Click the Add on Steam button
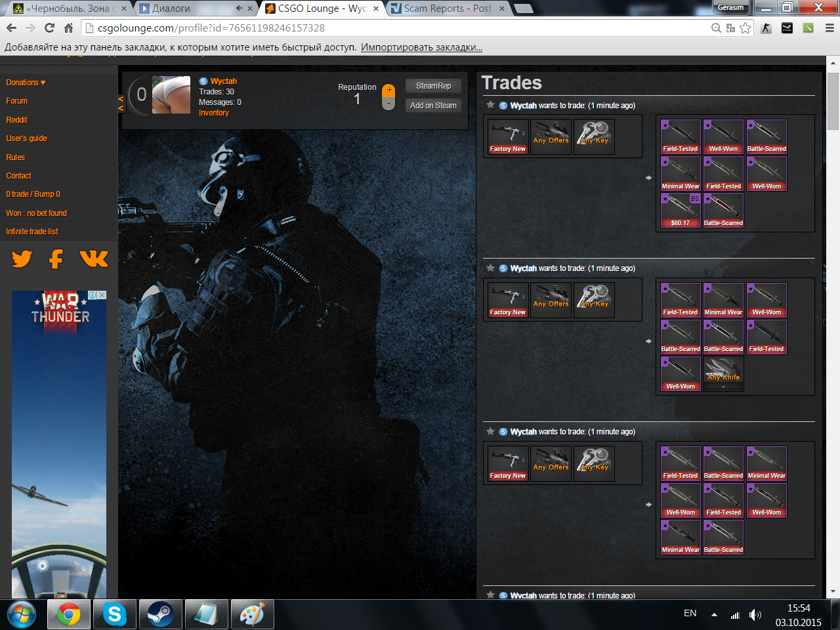The width and height of the screenshot is (840, 630). tap(433, 106)
